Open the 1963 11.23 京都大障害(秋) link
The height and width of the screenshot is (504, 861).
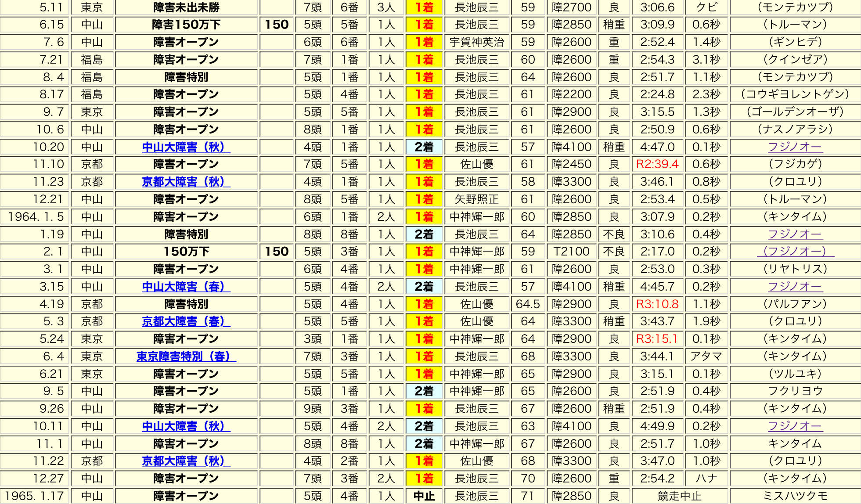(x=186, y=181)
